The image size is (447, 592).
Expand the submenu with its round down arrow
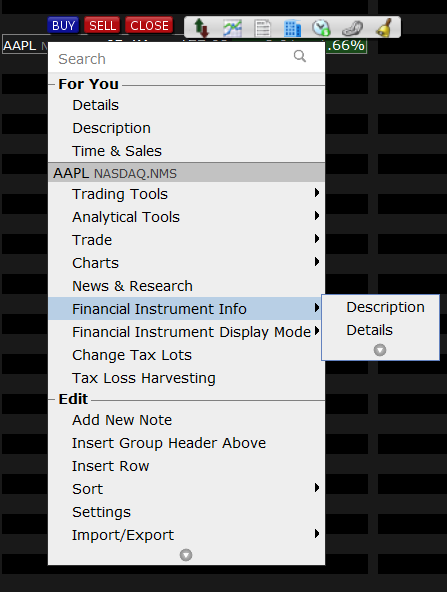click(x=380, y=350)
